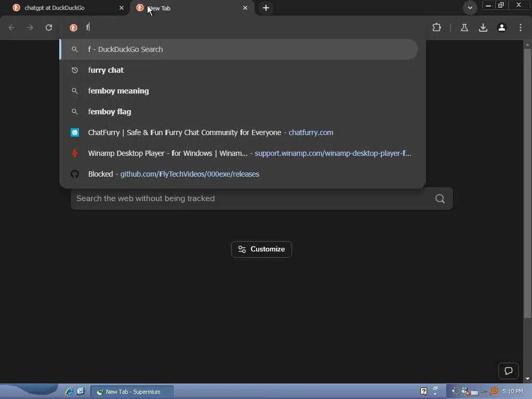Close the New Tab tab
Image resolution: width=532 pixels, height=399 pixels.
point(245,8)
